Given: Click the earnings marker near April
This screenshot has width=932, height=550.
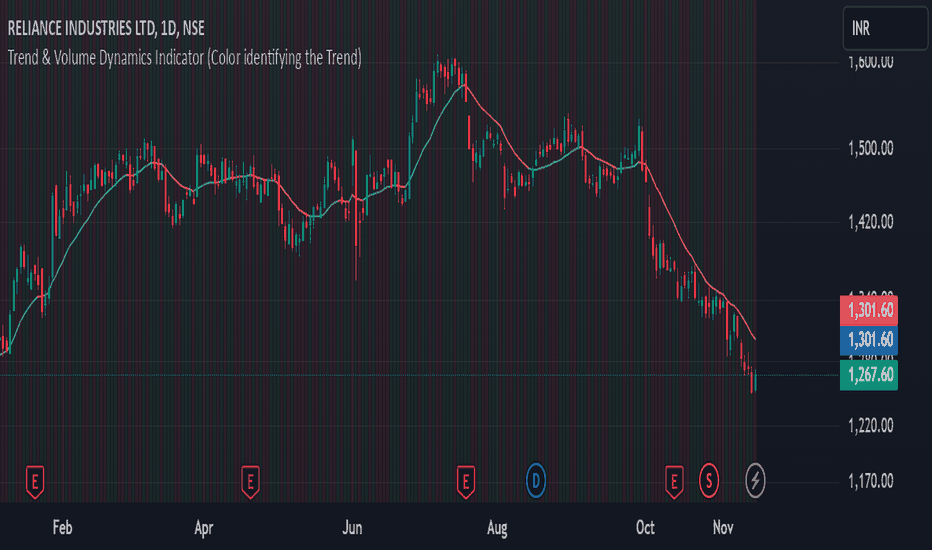Looking at the screenshot, I should tap(250, 482).
